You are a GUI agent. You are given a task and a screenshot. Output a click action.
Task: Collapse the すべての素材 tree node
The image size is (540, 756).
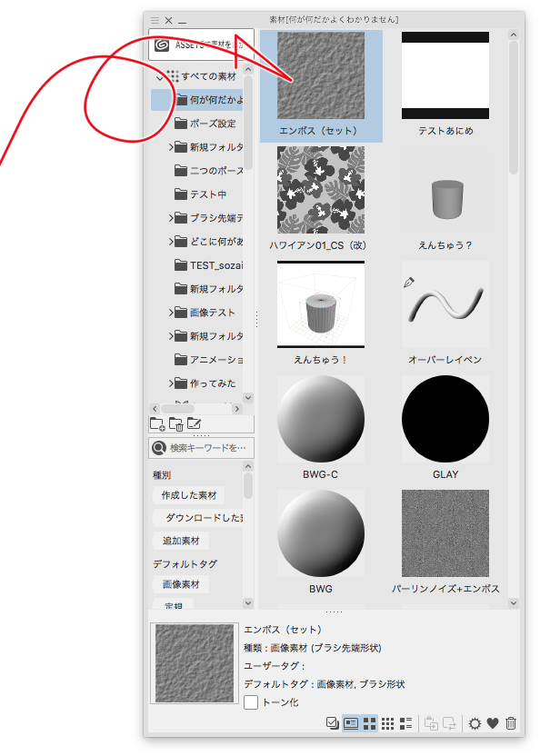click(x=159, y=77)
